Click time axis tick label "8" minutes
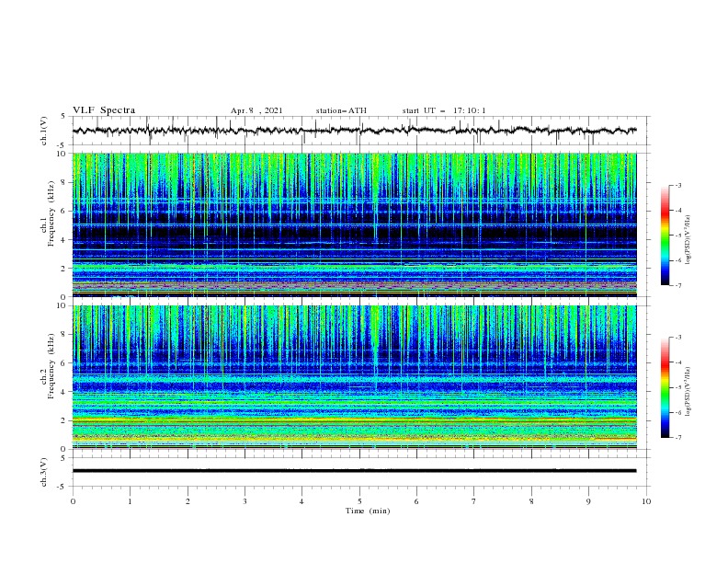This screenshot has width=728, height=563. click(x=531, y=501)
